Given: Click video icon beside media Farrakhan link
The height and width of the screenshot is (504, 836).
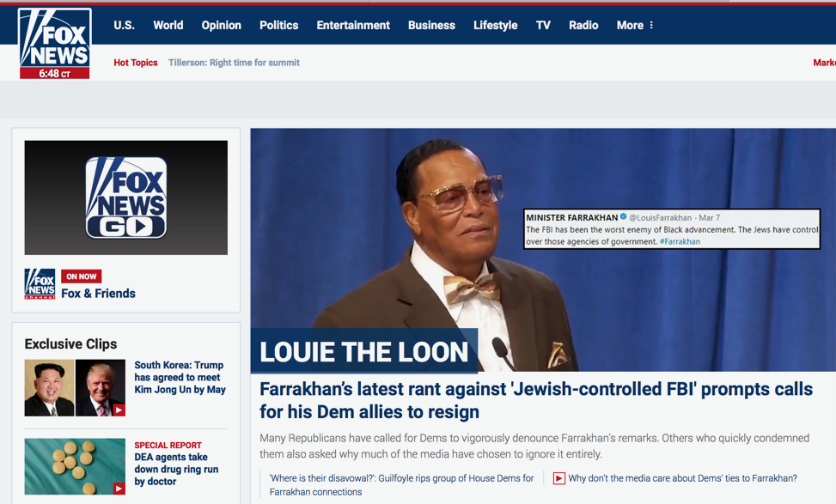Looking at the screenshot, I should pos(558,478).
